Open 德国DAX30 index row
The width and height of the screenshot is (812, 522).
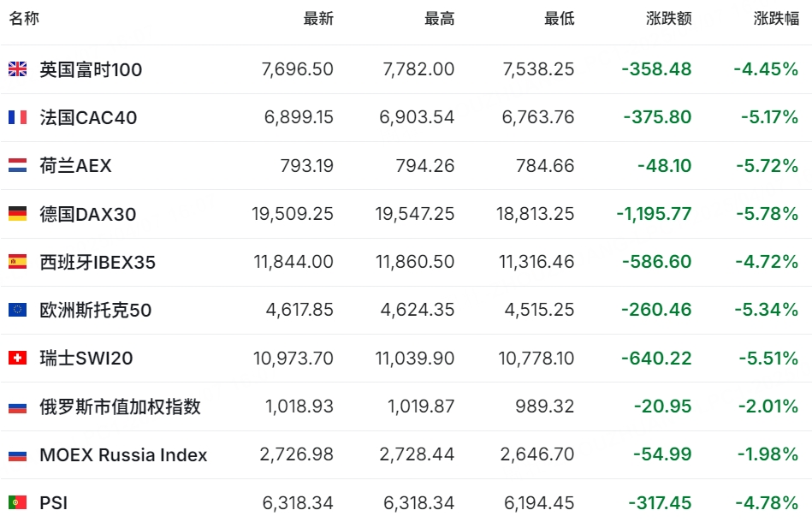coord(406,214)
